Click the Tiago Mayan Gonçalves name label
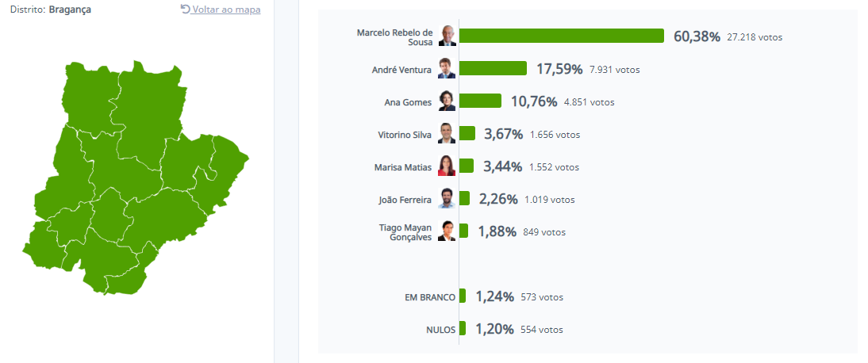Viewport: 868px width, 363px height. [x=405, y=231]
